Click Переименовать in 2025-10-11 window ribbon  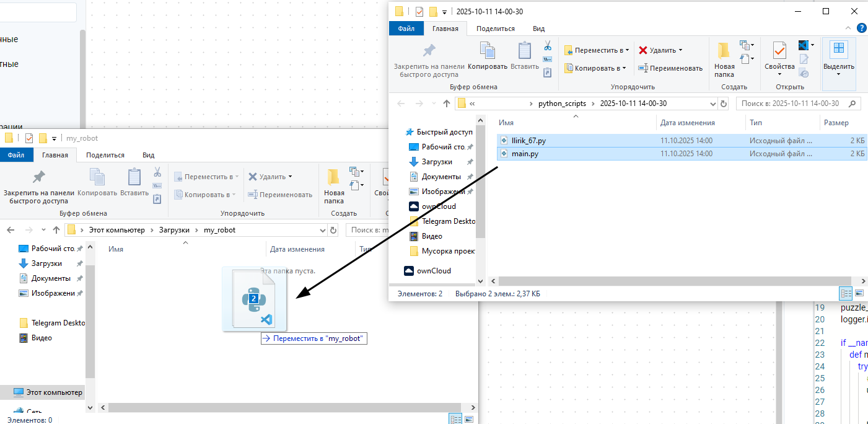pos(671,68)
